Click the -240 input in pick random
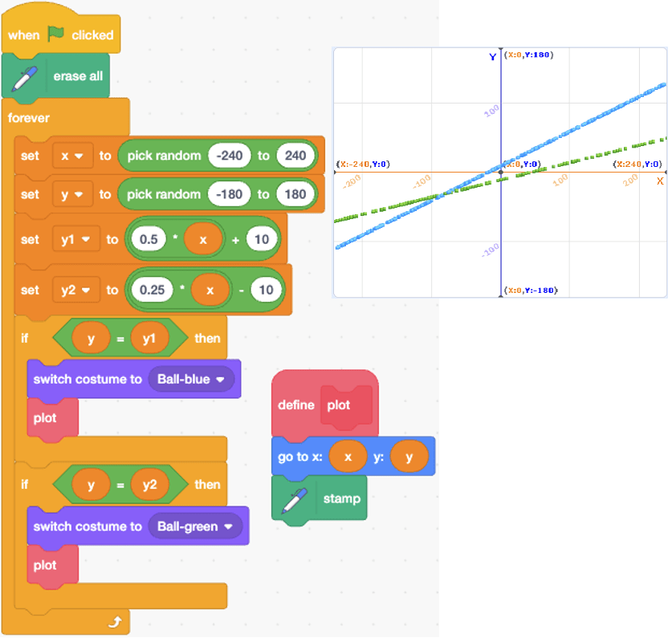This screenshot has height=638, width=672. 229,156
